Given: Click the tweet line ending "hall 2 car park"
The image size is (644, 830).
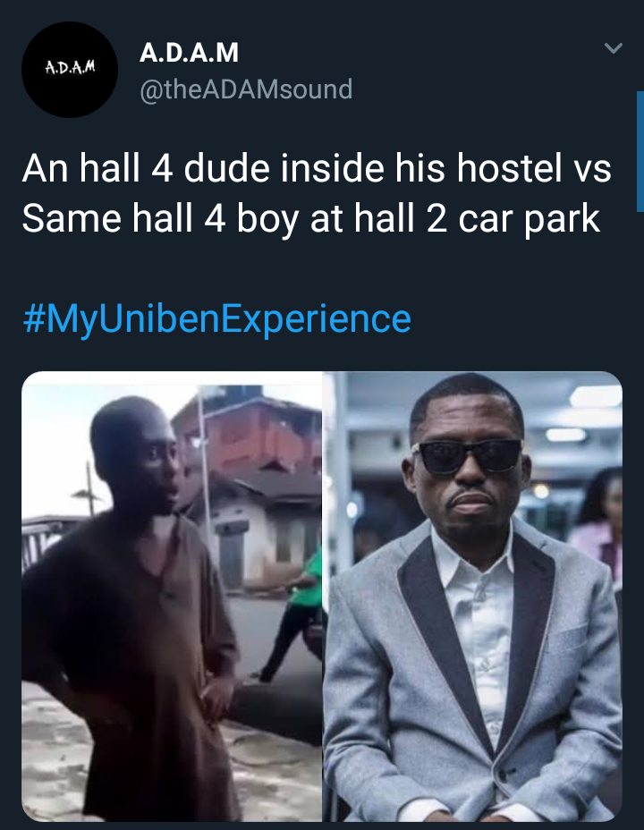Looking at the screenshot, I should click(310, 219).
